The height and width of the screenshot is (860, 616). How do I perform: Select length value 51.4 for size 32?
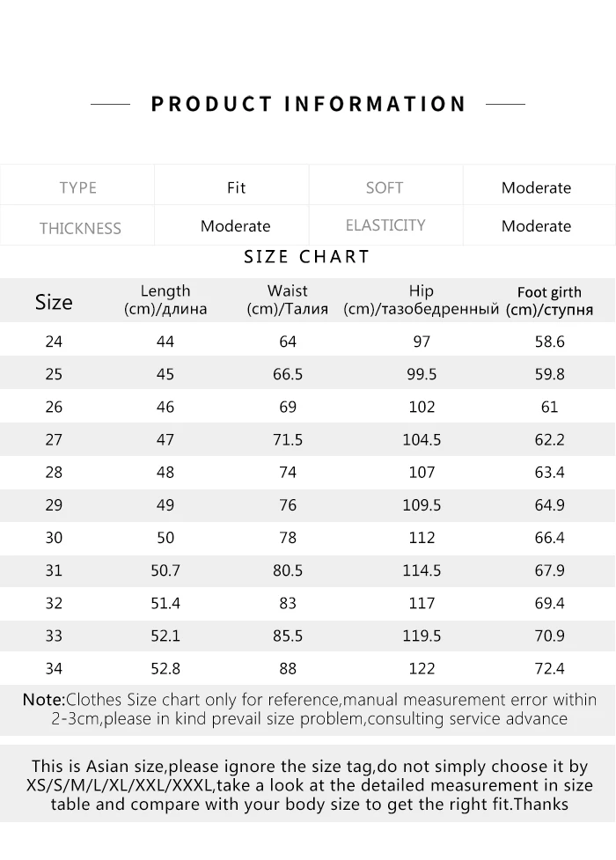click(x=165, y=603)
